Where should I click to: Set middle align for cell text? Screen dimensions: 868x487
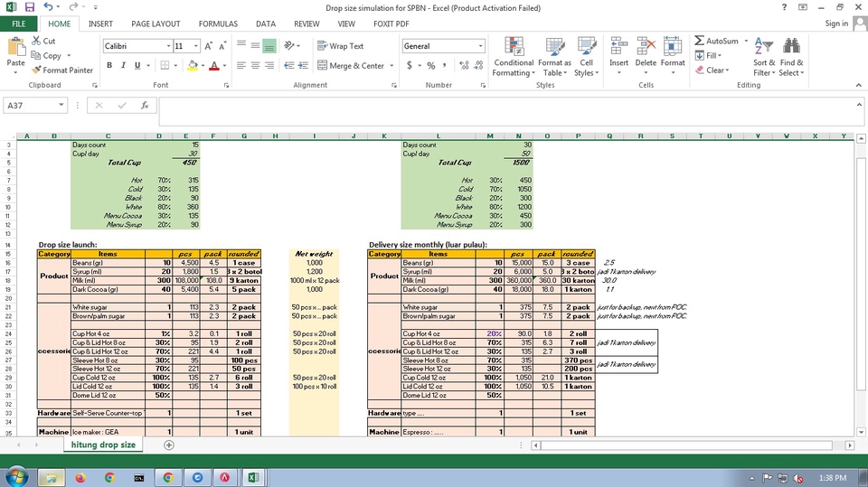point(255,45)
